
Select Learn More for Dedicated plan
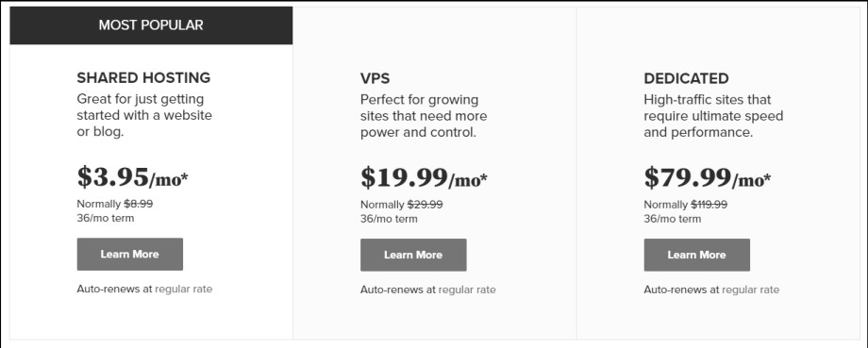coord(696,255)
